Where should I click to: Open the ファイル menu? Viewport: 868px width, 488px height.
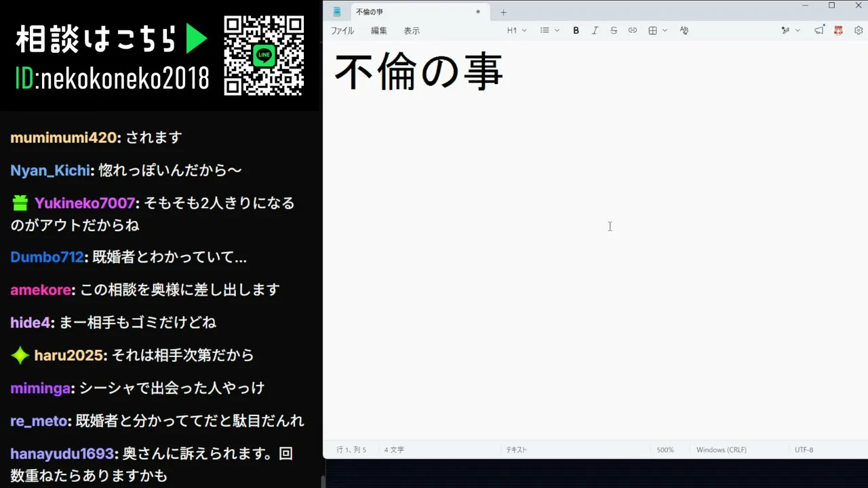point(342,30)
